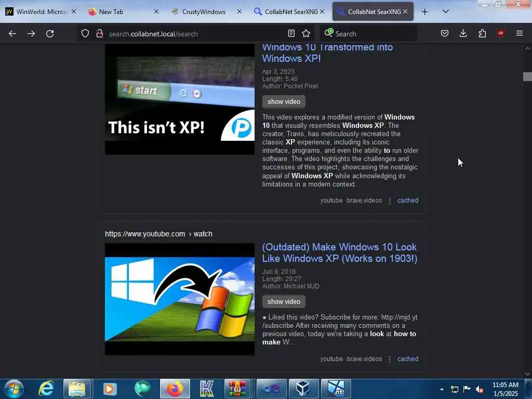
Task: Open the Pocket save icon
Action: pos(445,33)
